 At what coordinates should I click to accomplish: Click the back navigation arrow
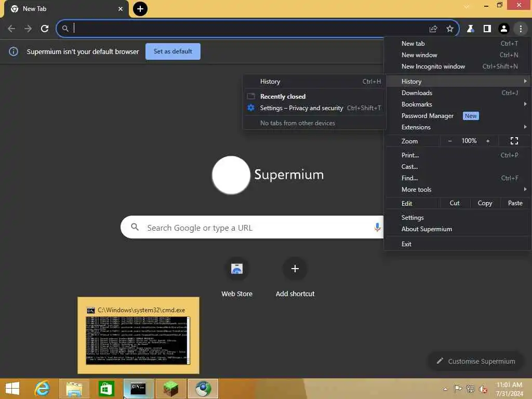[x=11, y=29]
